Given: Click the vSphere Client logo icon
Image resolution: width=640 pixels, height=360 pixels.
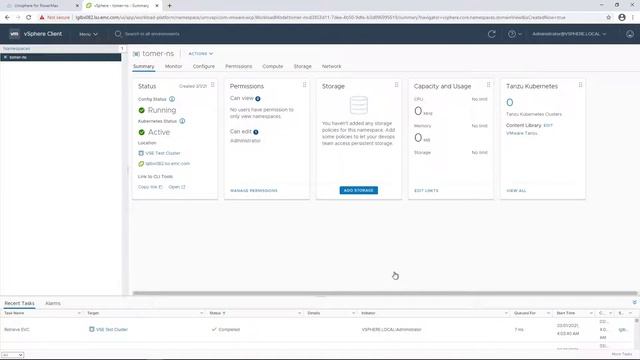Looking at the screenshot, I should (x=14, y=34).
